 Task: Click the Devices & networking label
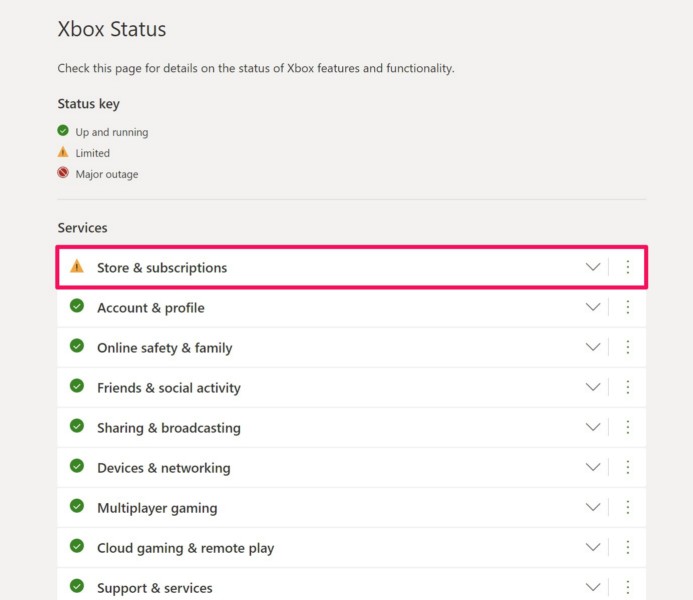coord(163,468)
